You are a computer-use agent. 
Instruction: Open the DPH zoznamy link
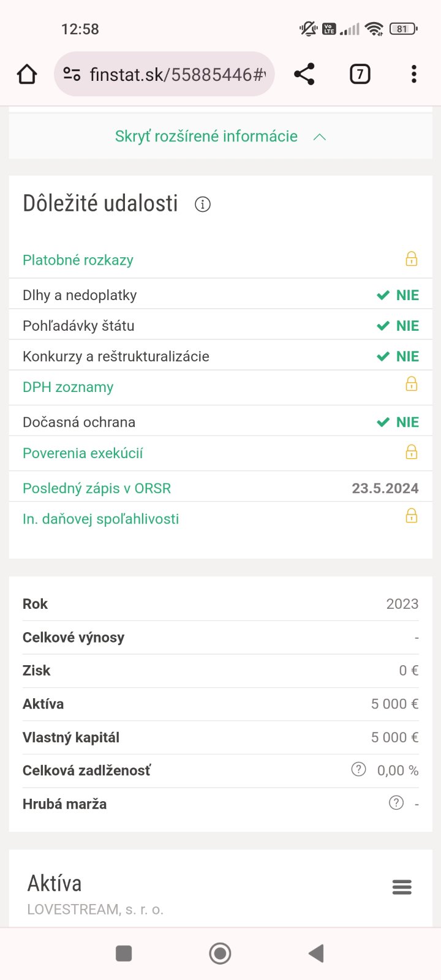pyautogui.click(x=68, y=387)
